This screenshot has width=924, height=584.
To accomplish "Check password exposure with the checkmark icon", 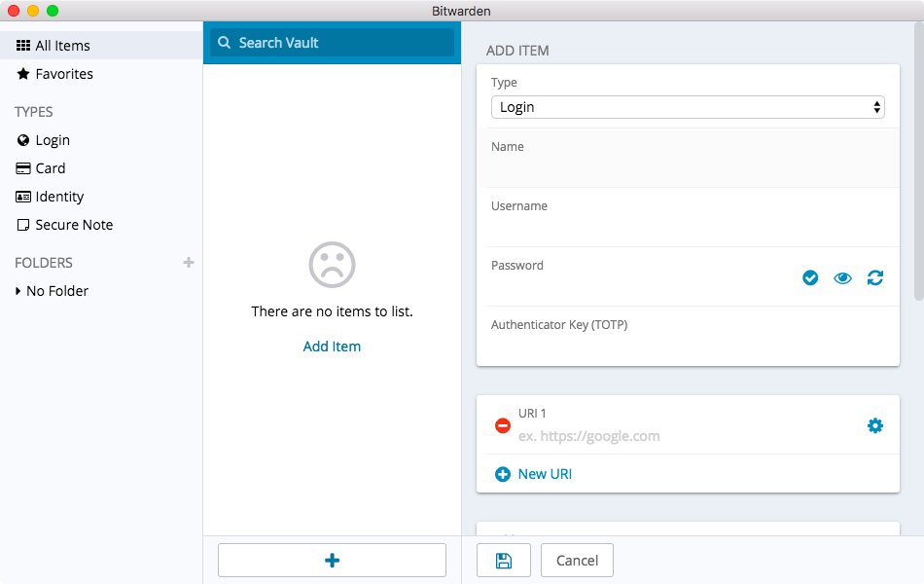I will pyautogui.click(x=810, y=277).
